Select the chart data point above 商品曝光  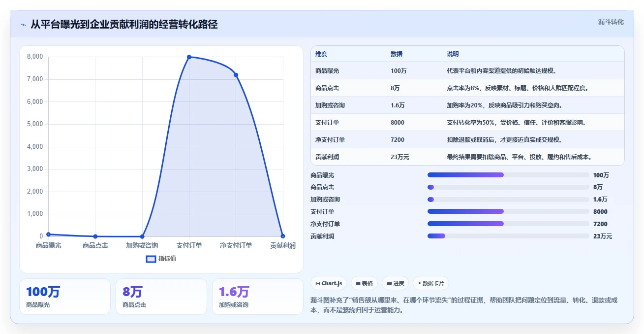pyautogui.click(x=48, y=234)
